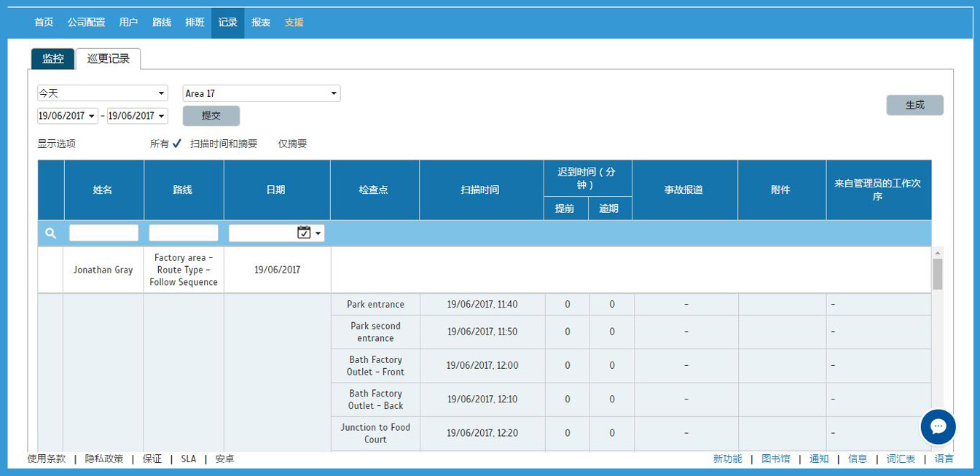Click the search magnifier icon in filter row
The height and width of the screenshot is (476, 980).
(50, 233)
